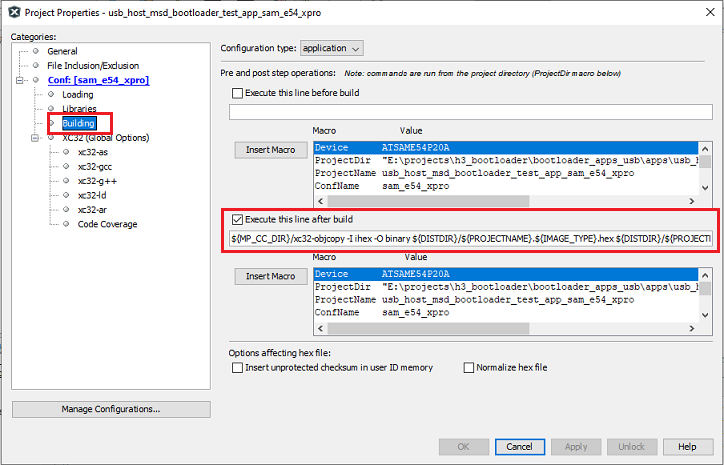Select the Loading category
Screen dimensions: 724x465
[77, 94]
